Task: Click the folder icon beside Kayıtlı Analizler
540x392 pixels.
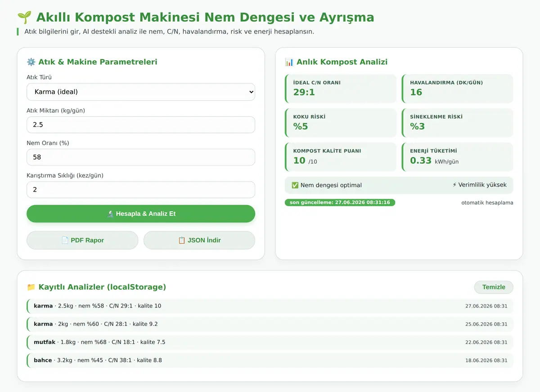Action: click(x=31, y=287)
